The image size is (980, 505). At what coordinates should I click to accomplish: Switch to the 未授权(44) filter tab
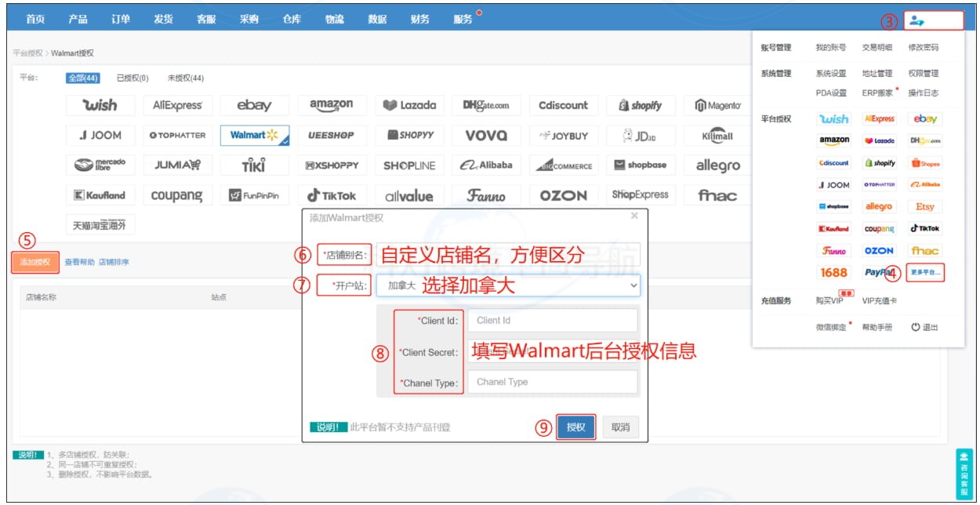click(185, 78)
